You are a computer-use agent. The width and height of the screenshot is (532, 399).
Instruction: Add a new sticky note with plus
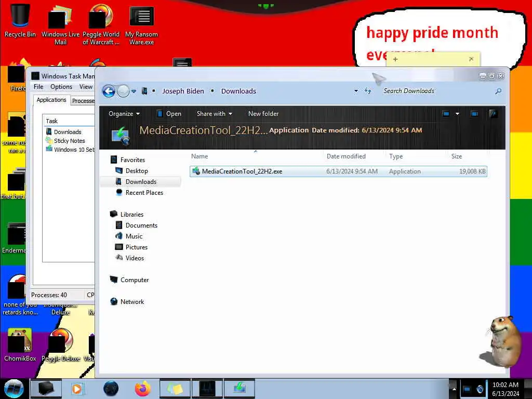pyautogui.click(x=395, y=59)
